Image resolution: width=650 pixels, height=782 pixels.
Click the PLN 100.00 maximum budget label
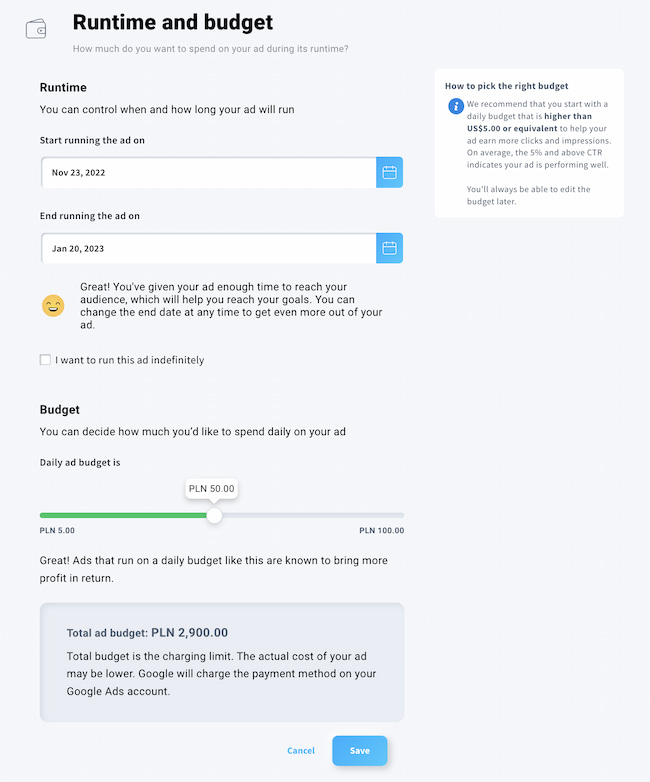click(x=382, y=531)
